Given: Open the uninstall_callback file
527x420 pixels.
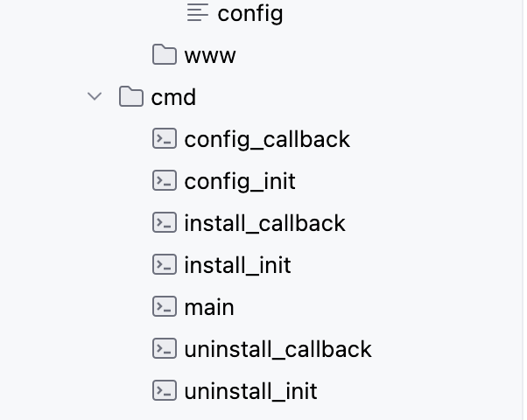Looking at the screenshot, I should tap(278, 350).
